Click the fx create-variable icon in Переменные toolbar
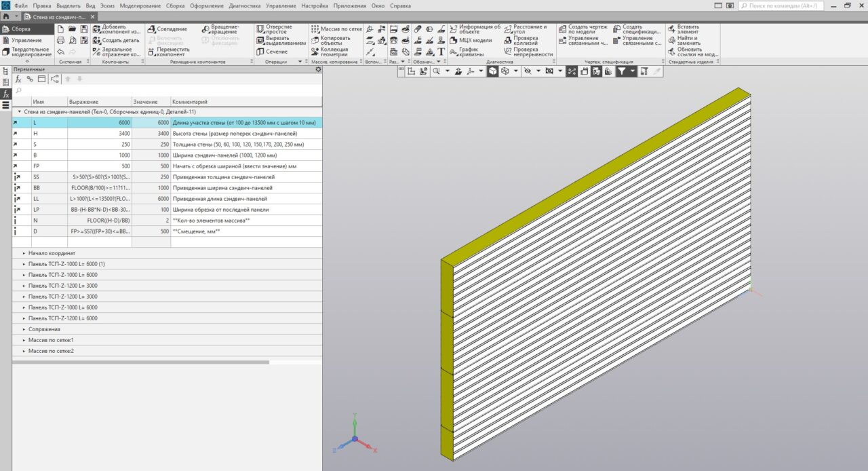868x471 pixels. click(x=18, y=79)
